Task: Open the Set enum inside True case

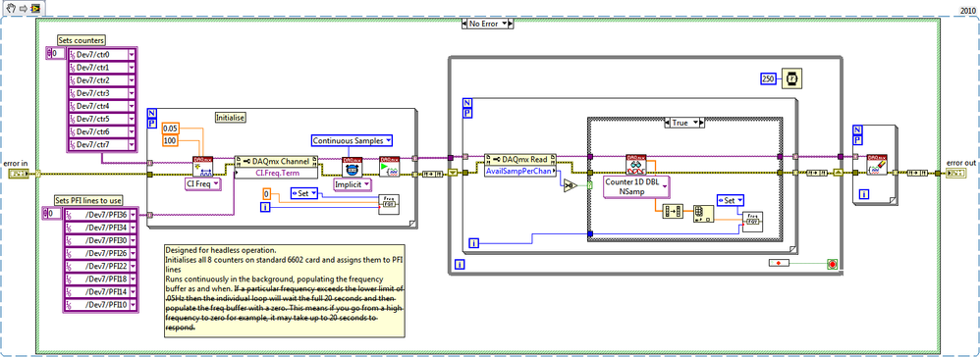Action: [731, 200]
